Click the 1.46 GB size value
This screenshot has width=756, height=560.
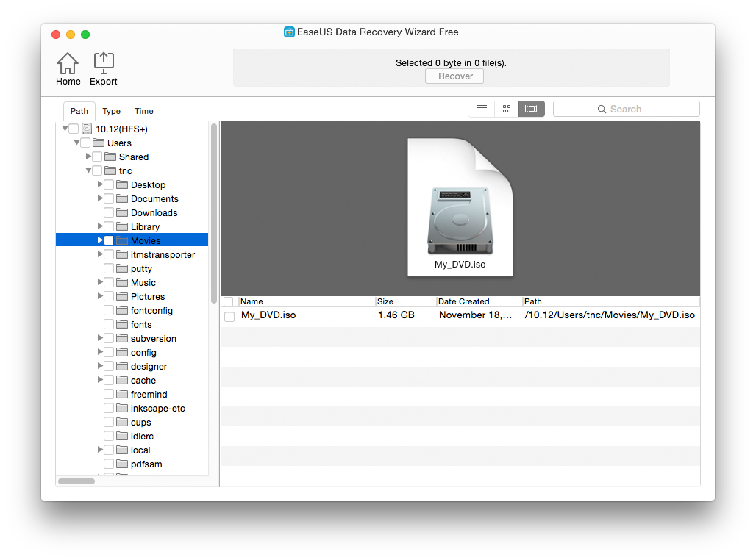coord(396,315)
